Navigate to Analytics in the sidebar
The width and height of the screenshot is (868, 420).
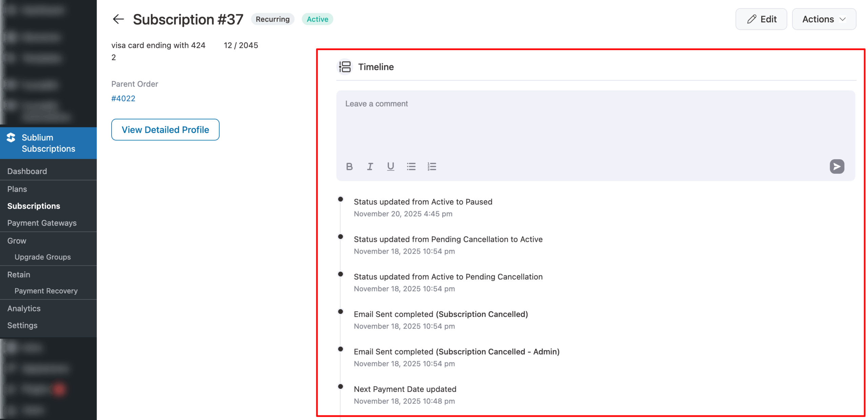point(24,308)
